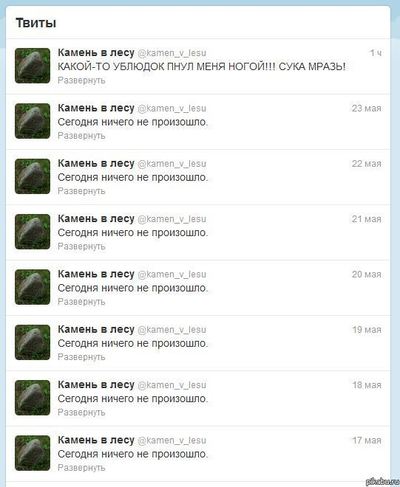Click 'Камень в лесу' name on top tweet
Viewport: 400px width, 487px height.
pyautogui.click(x=96, y=53)
